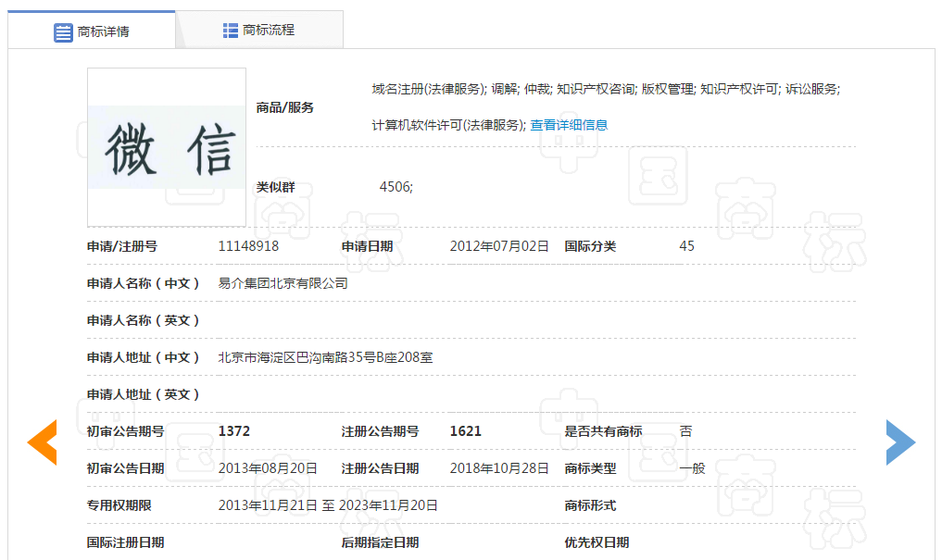This screenshot has height=560, width=942.
Task: Click the 注册公告日期 label
Action: coord(380,468)
